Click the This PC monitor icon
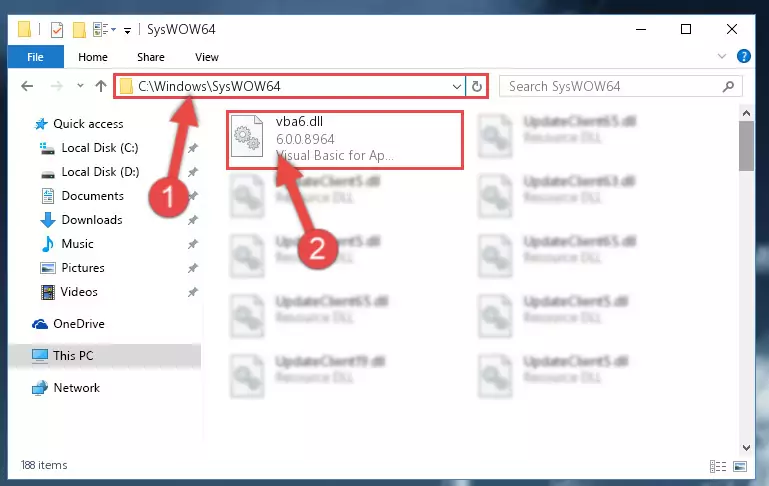 tap(40, 356)
